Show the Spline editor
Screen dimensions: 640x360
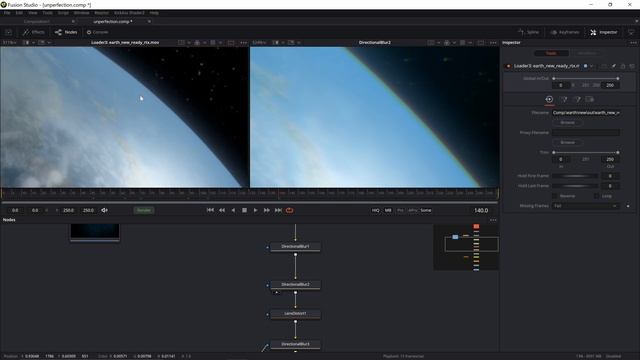tap(529, 32)
